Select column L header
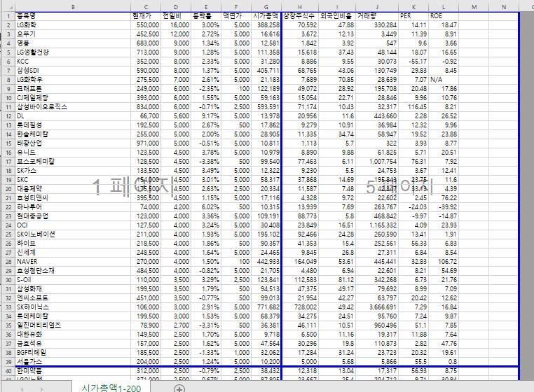Screen dimensions: 534x392 tap(444, 7)
